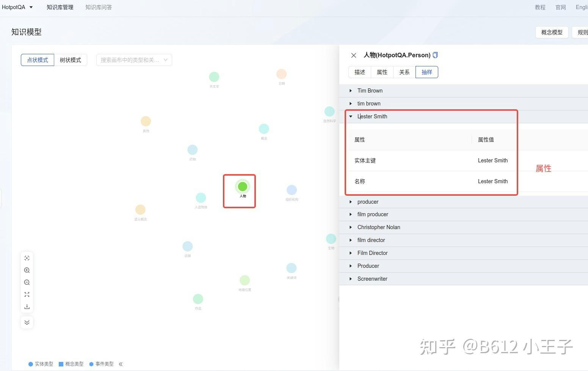Open the 关系 tab

[404, 72]
